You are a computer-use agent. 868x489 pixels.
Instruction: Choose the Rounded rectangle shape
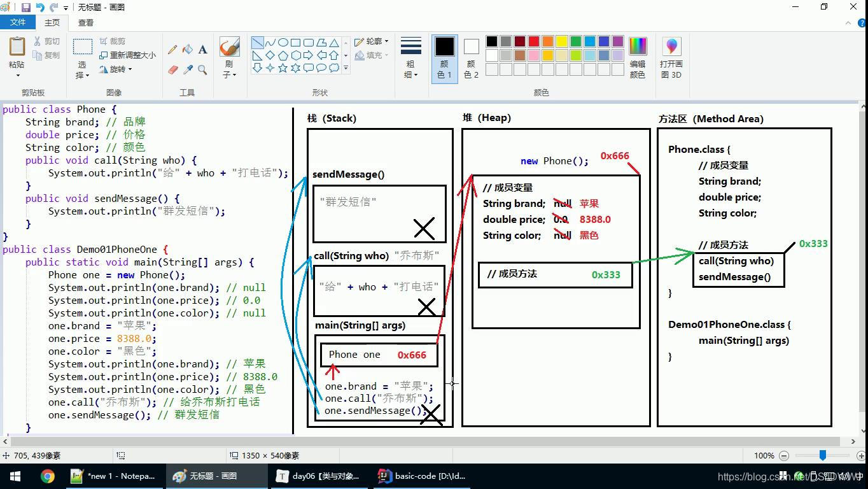click(x=308, y=43)
